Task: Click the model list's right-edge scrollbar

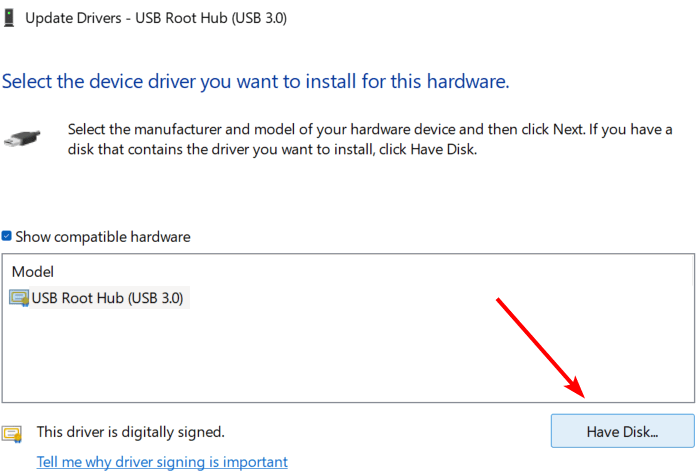Action: click(x=693, y=270)
